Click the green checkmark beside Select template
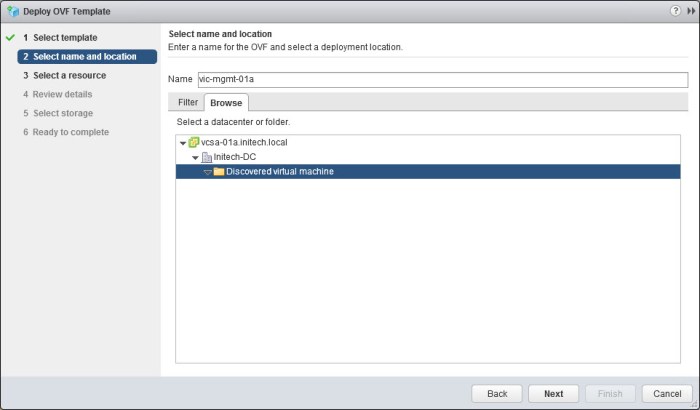This screenshot has height=410, width=700. (9, 38)
